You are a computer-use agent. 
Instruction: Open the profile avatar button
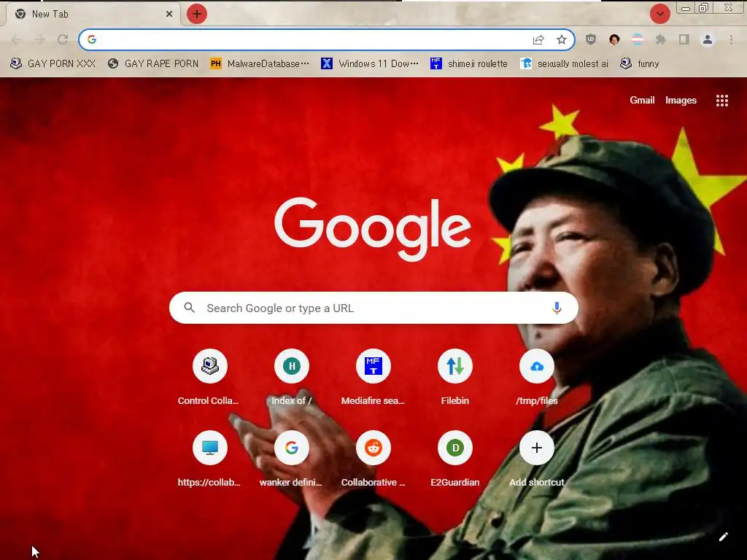click(708, 39)
